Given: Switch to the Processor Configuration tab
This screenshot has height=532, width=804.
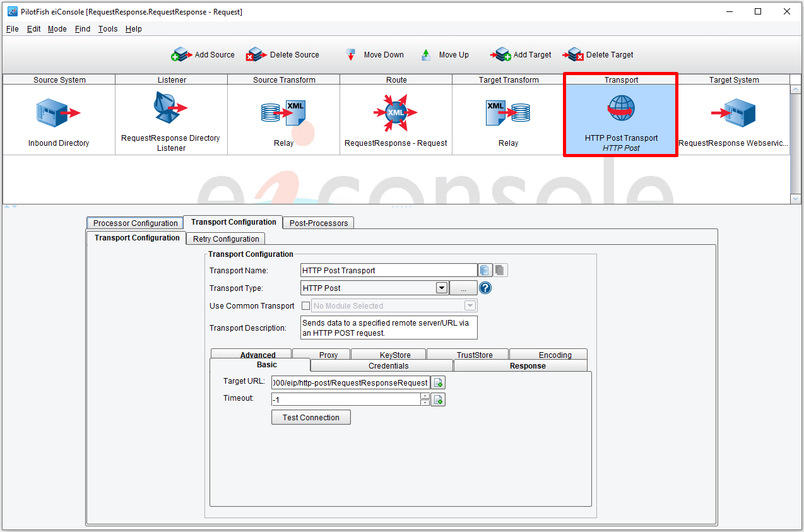Looking at the screenshot, I should (x=135, y=223).
